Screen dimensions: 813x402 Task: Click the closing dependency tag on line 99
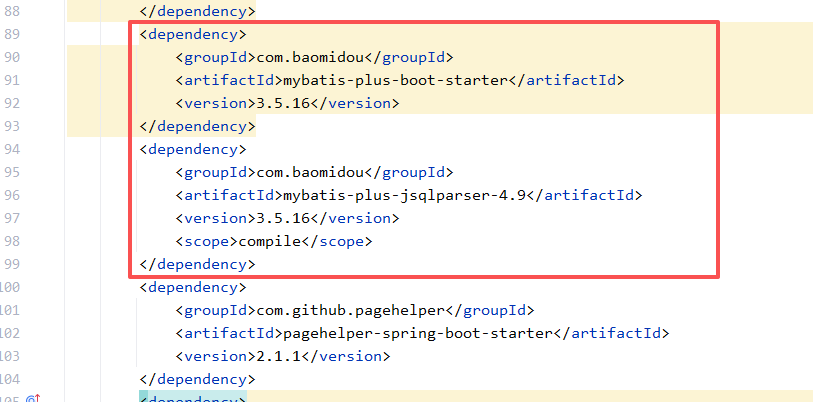click(x=198, y=265)
